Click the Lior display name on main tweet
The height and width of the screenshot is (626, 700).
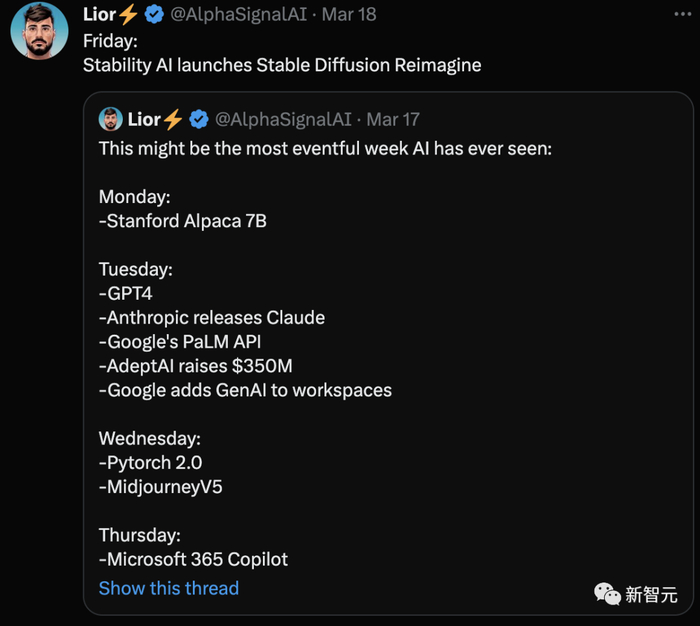99,15
